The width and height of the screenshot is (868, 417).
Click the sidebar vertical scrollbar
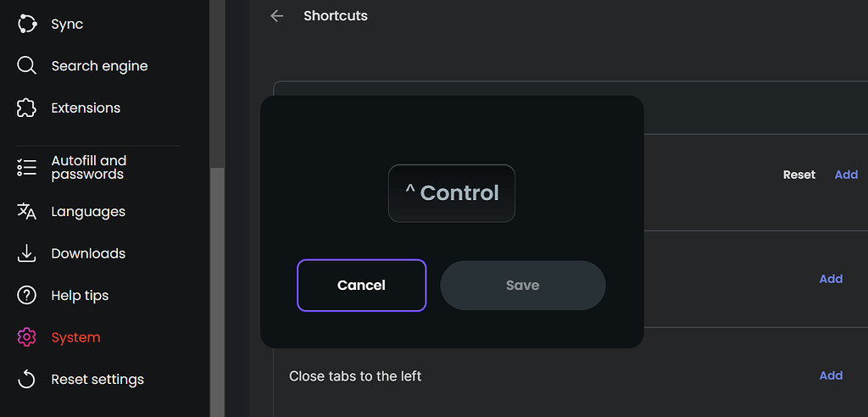217,288
